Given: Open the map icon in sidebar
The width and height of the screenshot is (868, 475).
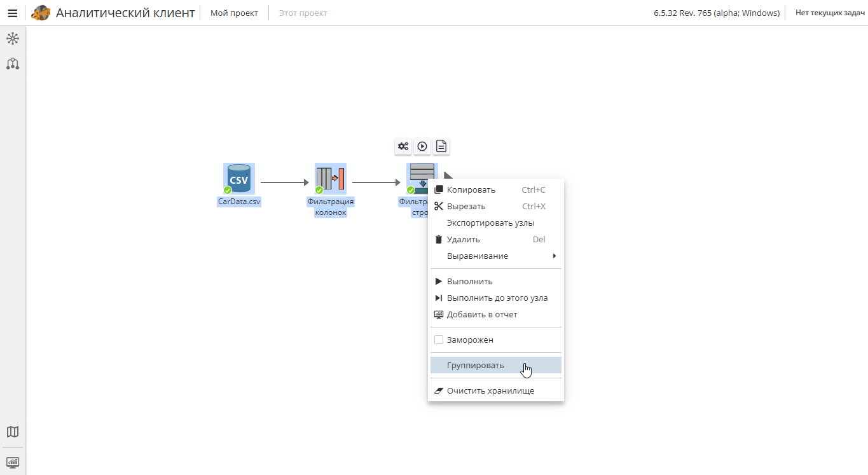Looking at the screenshot, I should (x=13, y=432).
